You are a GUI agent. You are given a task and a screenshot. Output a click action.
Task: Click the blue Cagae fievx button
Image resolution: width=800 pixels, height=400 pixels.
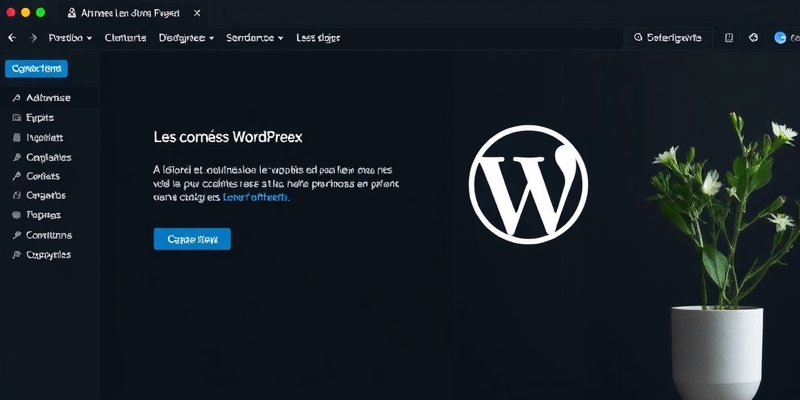pos(192,239)
